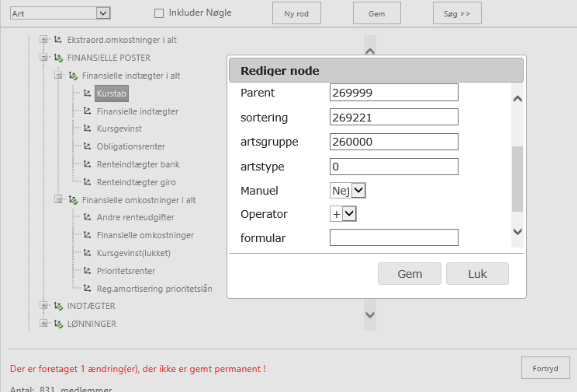Click the top toolbar Gem button
The width and height of the screenshot is (577, 392).
click(376, 14)
